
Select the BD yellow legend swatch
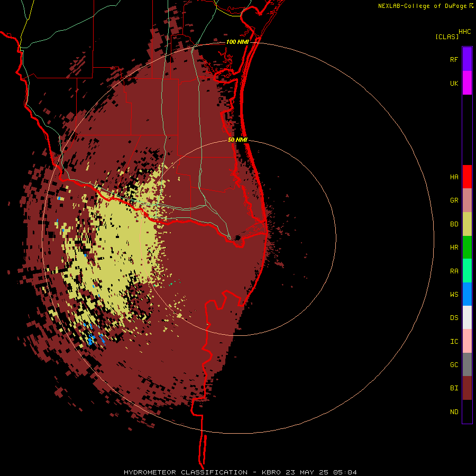click(x=467, y=224)
